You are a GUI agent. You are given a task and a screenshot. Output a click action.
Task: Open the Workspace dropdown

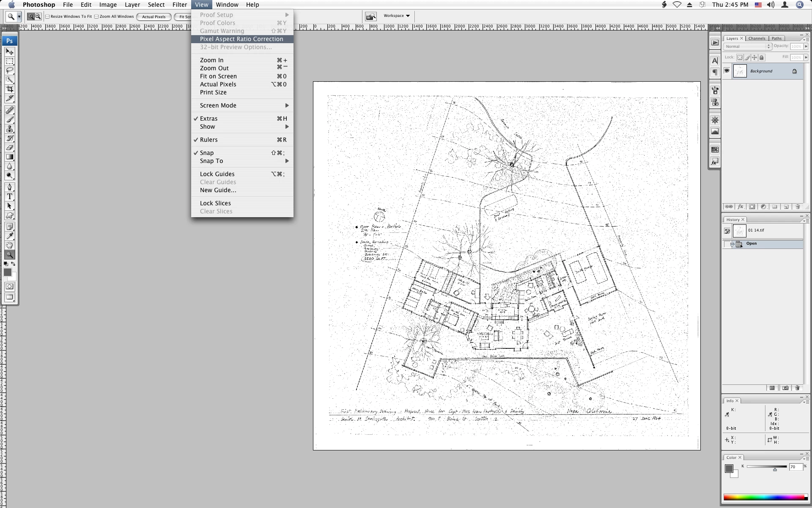pos(397,16)
